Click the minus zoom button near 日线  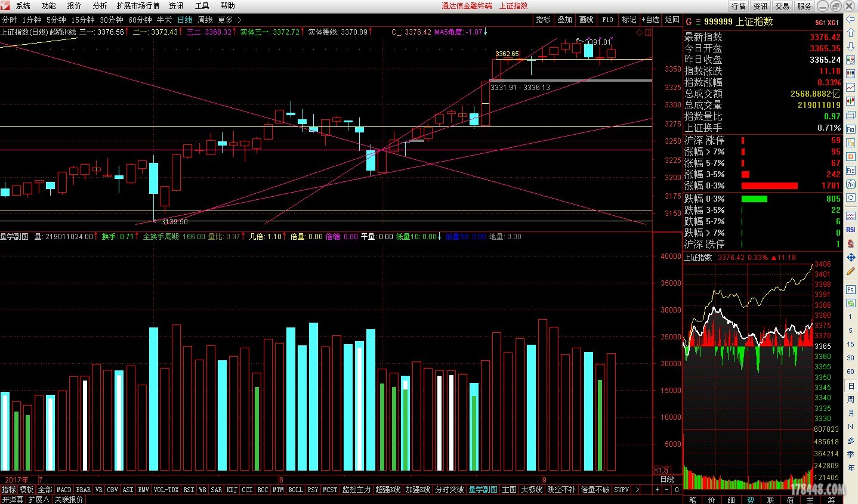pyautogui.click(x=667, y=490)
